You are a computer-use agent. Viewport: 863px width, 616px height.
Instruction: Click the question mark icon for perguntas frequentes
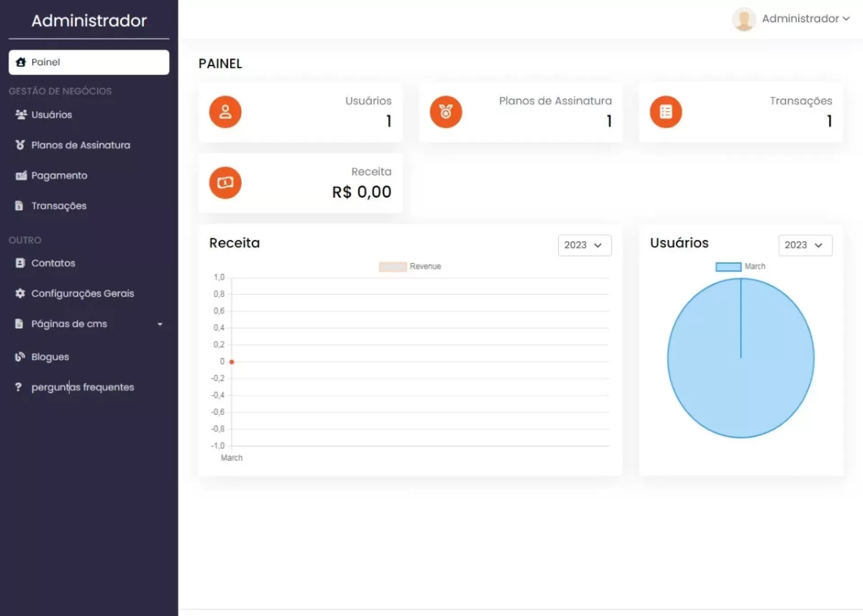click(x=18, y=387)
